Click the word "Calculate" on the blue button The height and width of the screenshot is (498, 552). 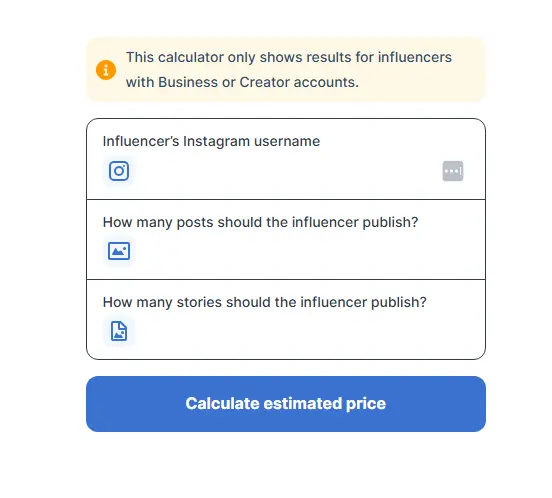tap(222, 404)
